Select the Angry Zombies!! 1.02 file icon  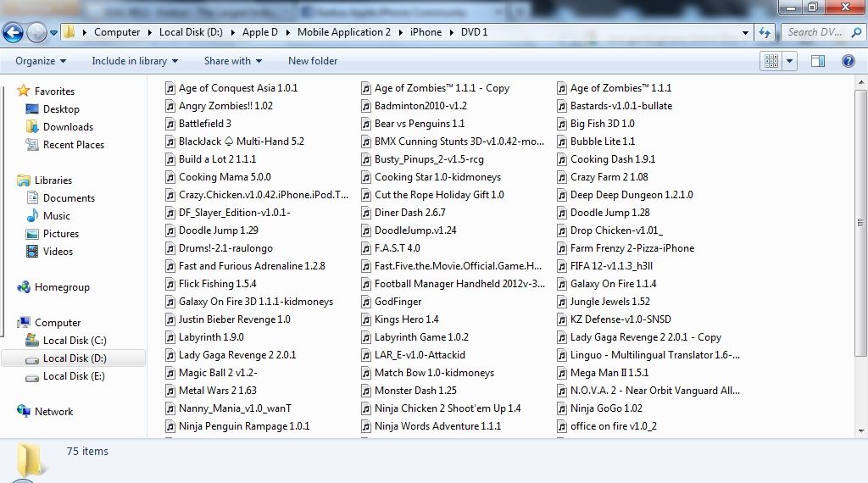click(170, 106)
